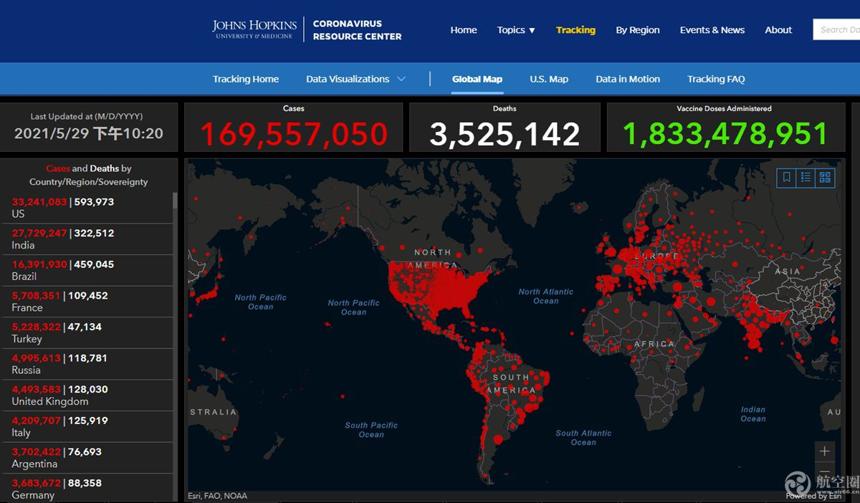Click the Deaths word in list header
This screenshot has height=503, width=860.
click(104, 168)
